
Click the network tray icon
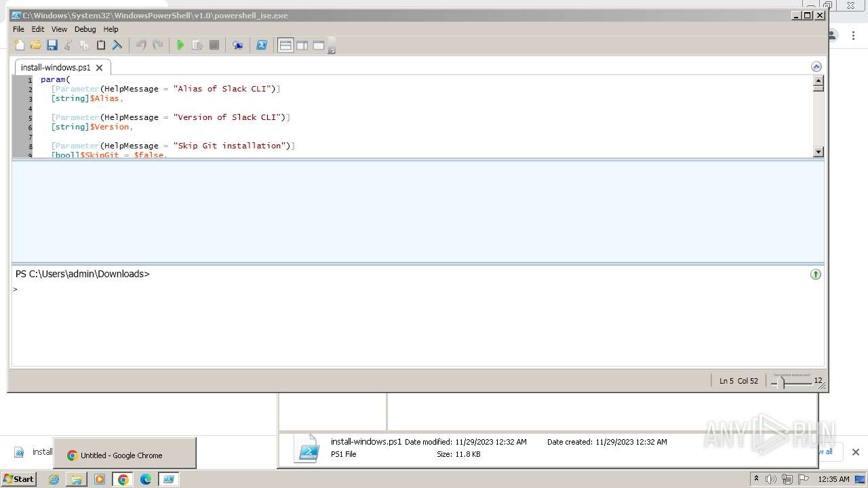click(787, 479)
